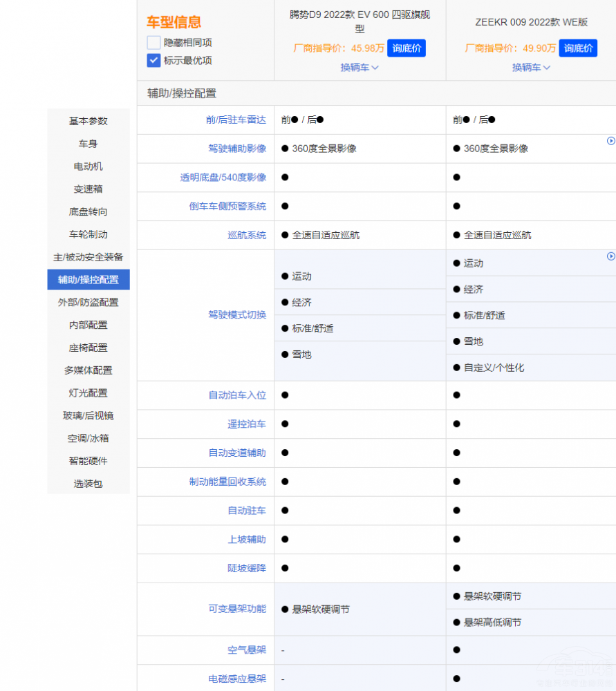This screenshot has height=691, width=616.
Task: View the 选装包 section
Action: point(87,484)
